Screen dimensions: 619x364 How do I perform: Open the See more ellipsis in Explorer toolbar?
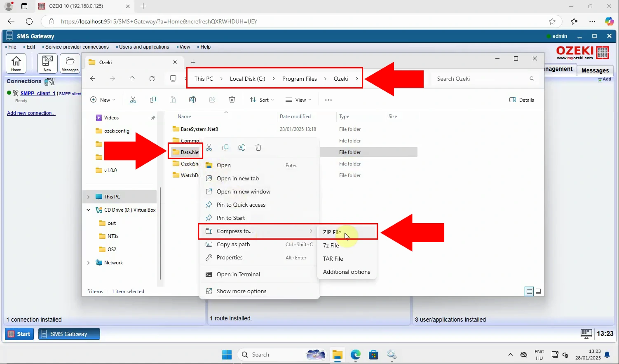[x=328, y=100]
